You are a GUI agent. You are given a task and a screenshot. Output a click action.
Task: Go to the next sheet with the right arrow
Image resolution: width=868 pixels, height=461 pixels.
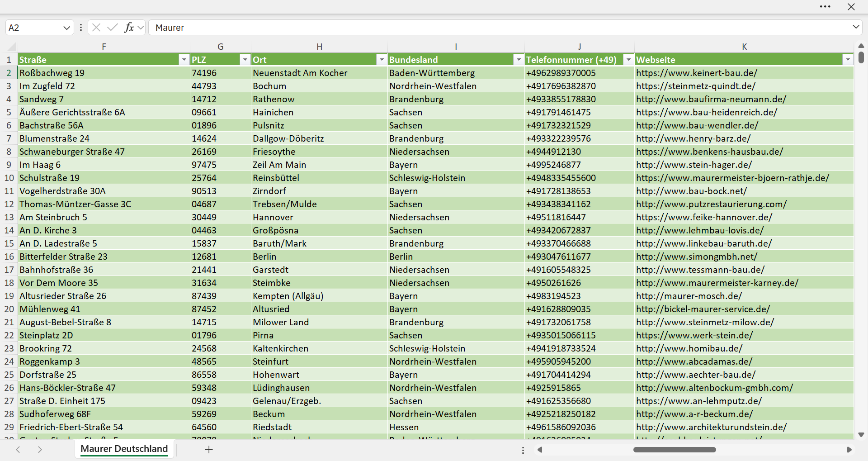click(x=40, y=449)
